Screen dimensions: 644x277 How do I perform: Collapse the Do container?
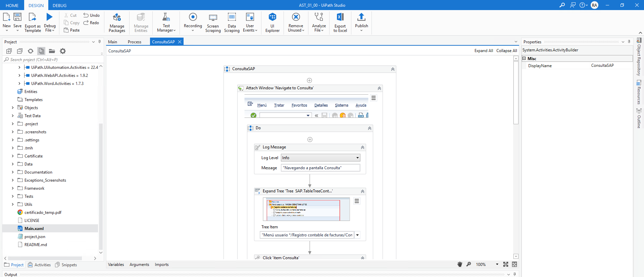[369, 128]
